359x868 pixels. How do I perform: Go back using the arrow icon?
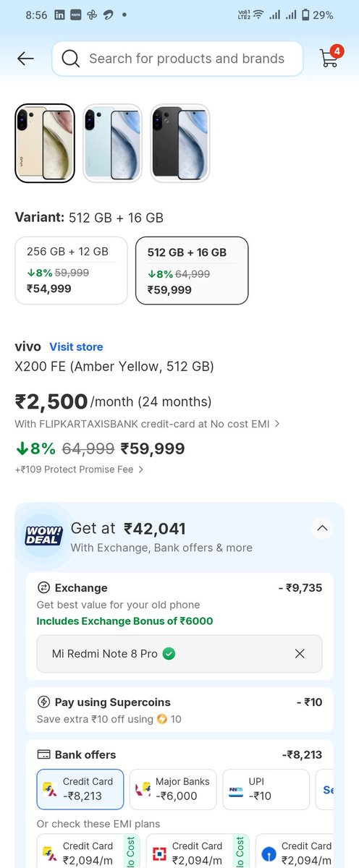(x=25, y=59)
